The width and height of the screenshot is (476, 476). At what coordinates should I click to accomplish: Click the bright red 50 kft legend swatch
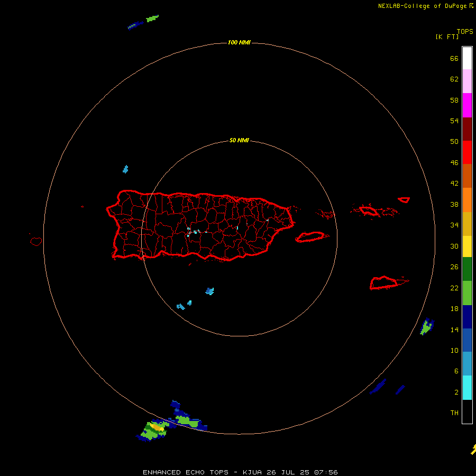pos(467,152)
